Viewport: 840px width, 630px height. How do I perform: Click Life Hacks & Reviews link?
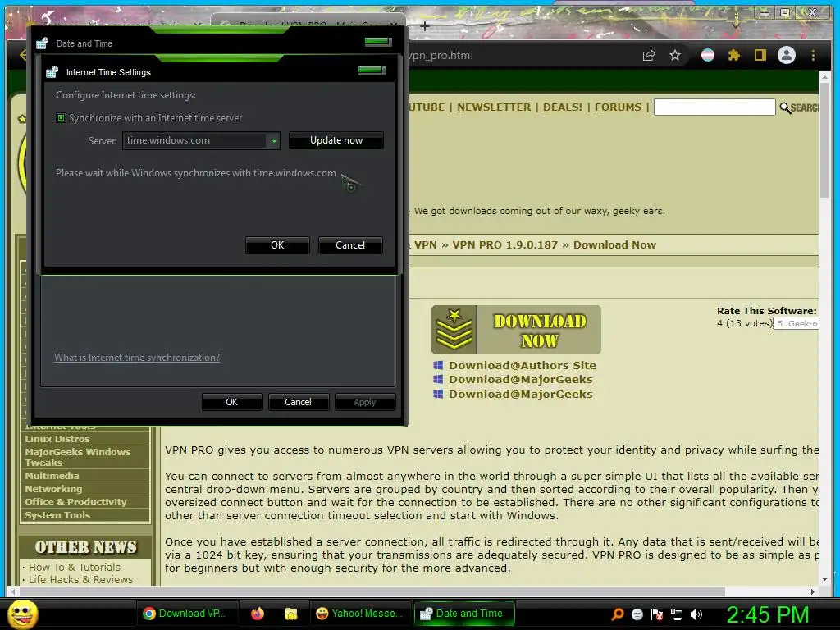point(80,580)
